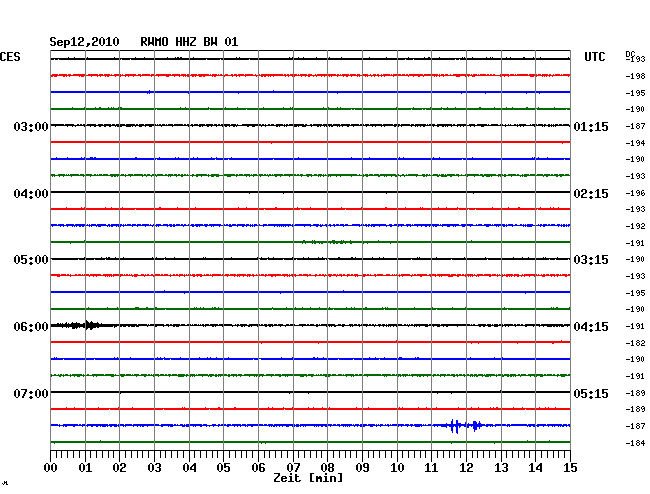Click minute 07 on time axis

(x=293, y=468)
